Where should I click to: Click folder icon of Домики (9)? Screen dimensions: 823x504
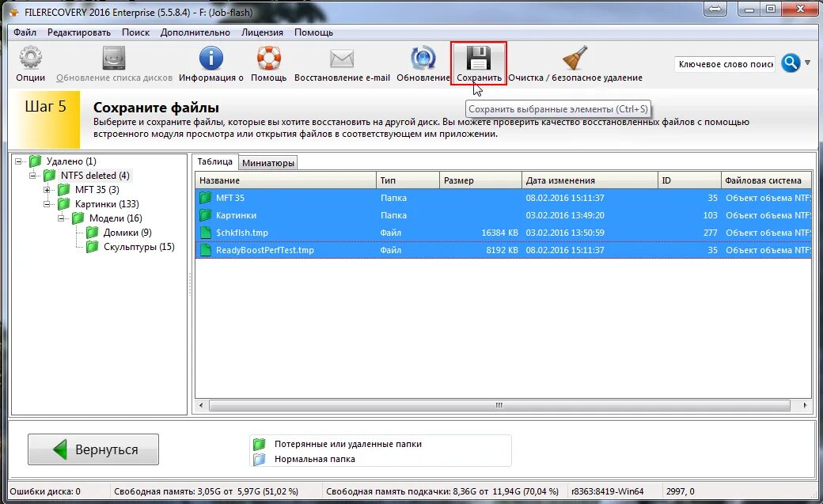pyautogui.click(x=92, y=232)
